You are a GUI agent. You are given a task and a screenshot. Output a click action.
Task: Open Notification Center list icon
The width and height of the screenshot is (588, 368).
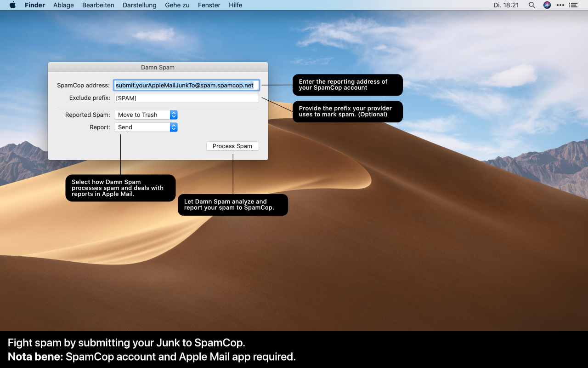pos(573,5)
